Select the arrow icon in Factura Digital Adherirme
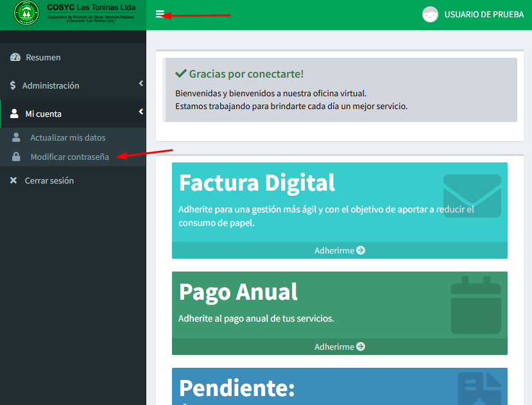532x405 pixels. click(x=361, y=250)
